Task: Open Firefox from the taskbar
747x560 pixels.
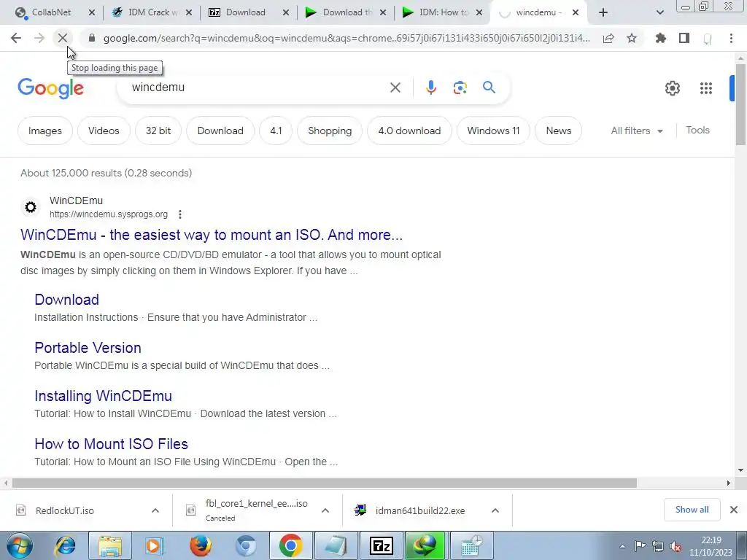Action: 201,545
